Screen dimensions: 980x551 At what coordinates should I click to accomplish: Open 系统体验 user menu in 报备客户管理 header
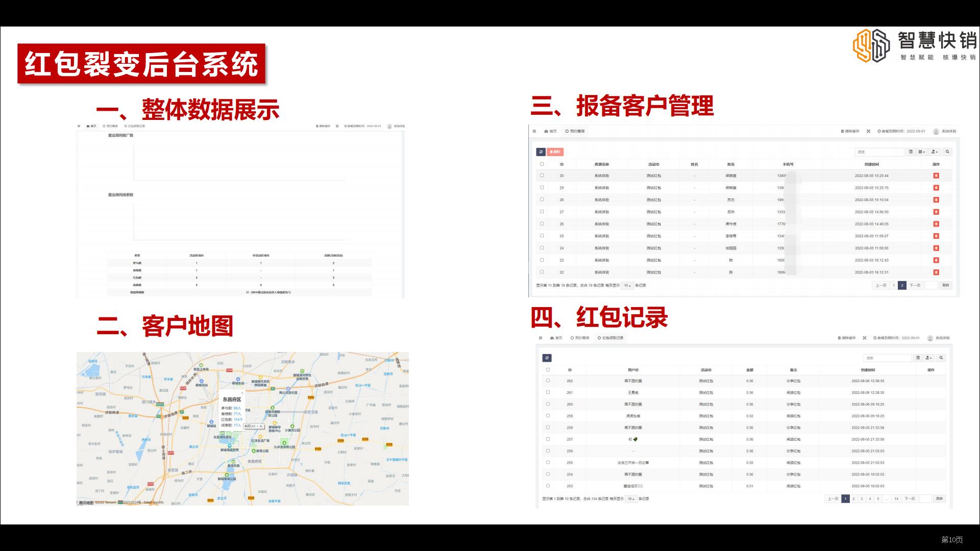(x=945, y=131)
